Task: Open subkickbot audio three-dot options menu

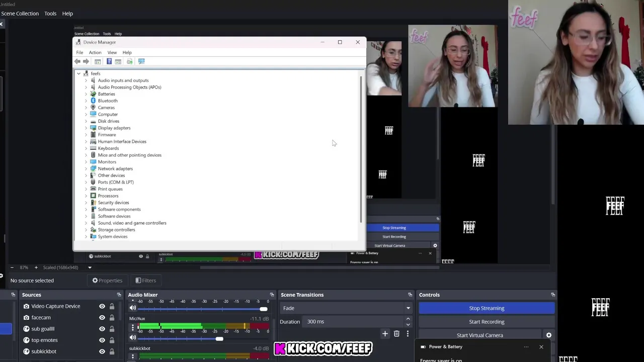Action: [133, 357]
